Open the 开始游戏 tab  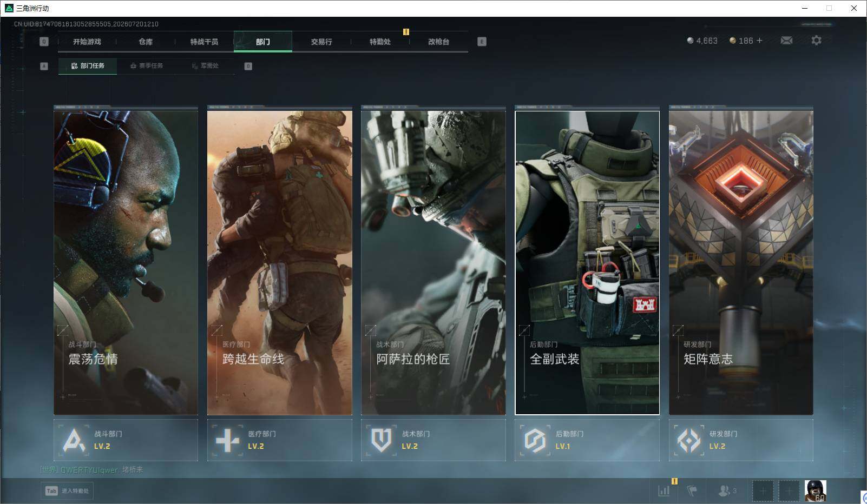[87, 42]
